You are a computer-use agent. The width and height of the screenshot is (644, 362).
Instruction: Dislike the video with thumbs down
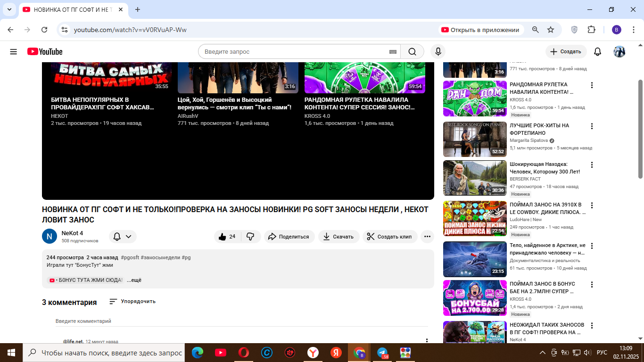[251, 237]
